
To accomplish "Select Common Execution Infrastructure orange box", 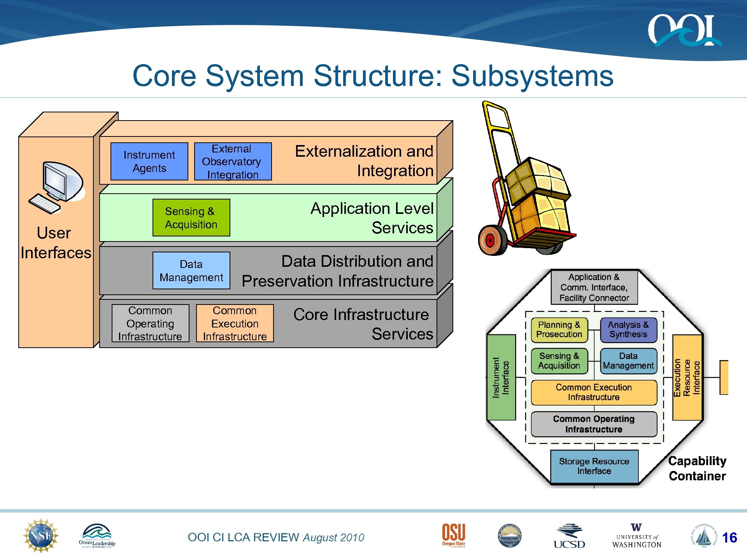I will (235, 323).
